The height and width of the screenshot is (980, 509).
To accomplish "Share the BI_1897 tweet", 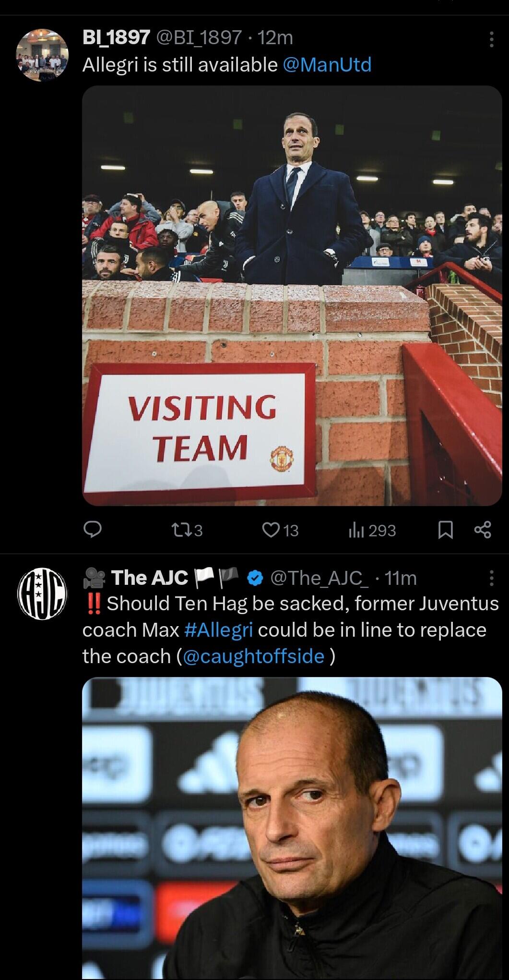I will tap(483, 530).
